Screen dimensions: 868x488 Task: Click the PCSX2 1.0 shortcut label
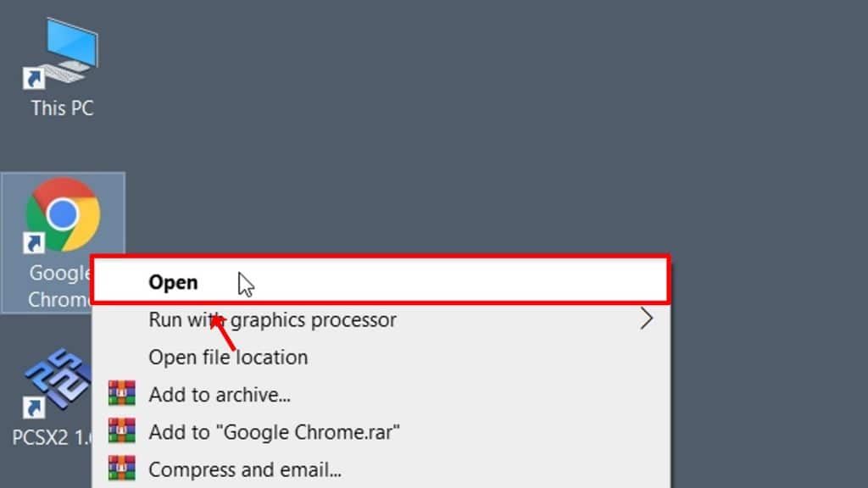coord(52,438)
